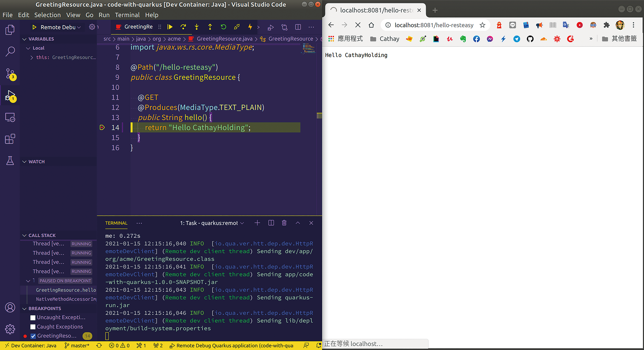Open launch.json via debug gear icon
This screenshot has width=644, height=350.
click(92, 27)
